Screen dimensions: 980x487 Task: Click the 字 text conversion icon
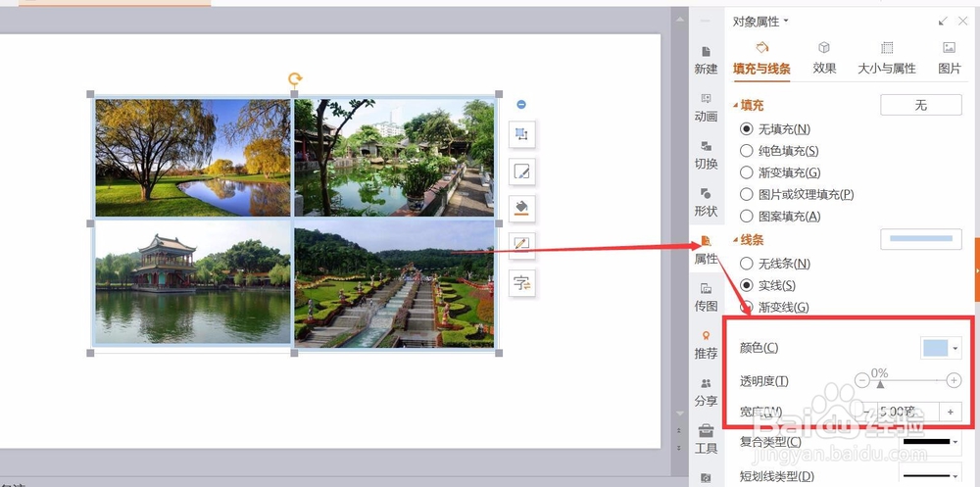522,283
